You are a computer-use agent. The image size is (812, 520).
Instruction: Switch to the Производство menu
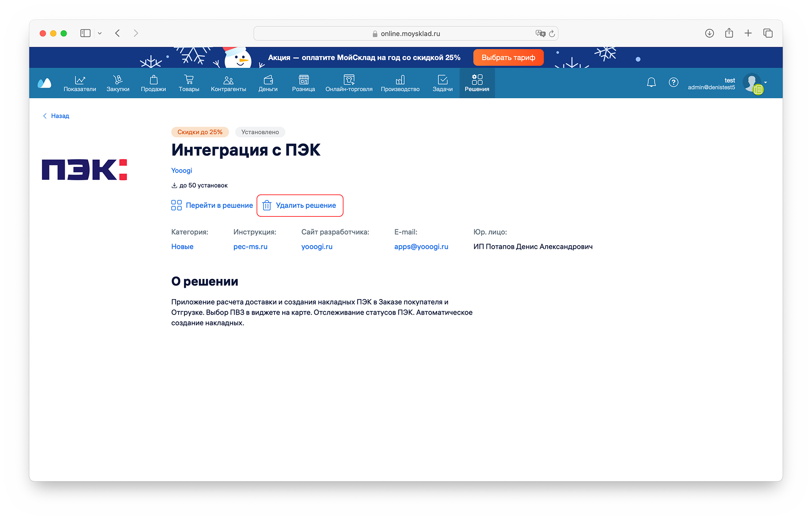[x=400, y=83]
